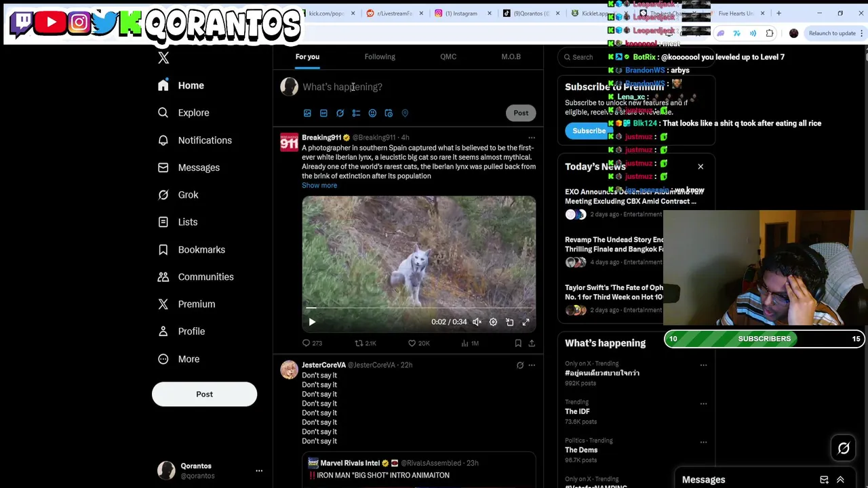Play the white lynx video
The height and width of the screenshot is (488, 868).
click(312, 322)
